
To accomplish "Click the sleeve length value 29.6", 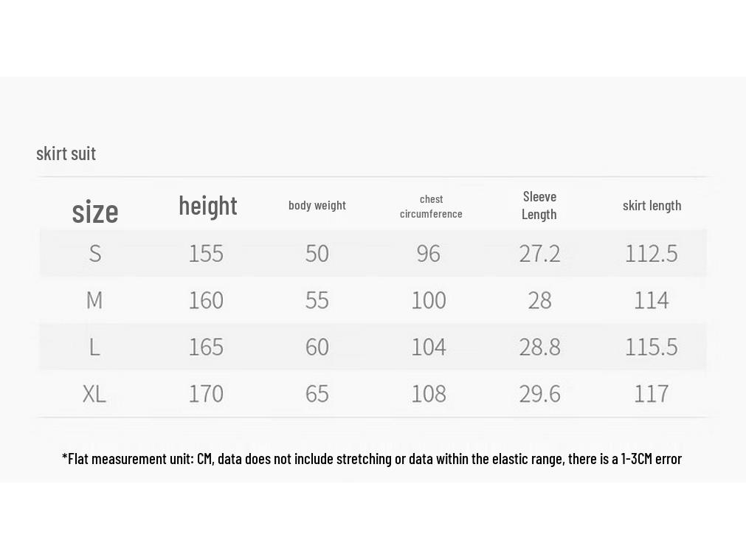I will coord(539,394).
